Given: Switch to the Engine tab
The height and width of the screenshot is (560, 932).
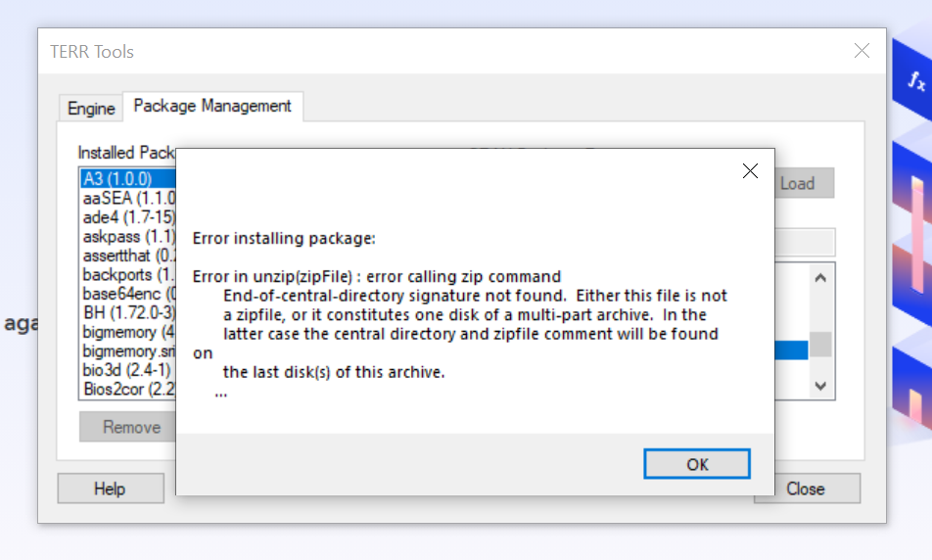Looking at the screenshot, I should tap(91, 109).
